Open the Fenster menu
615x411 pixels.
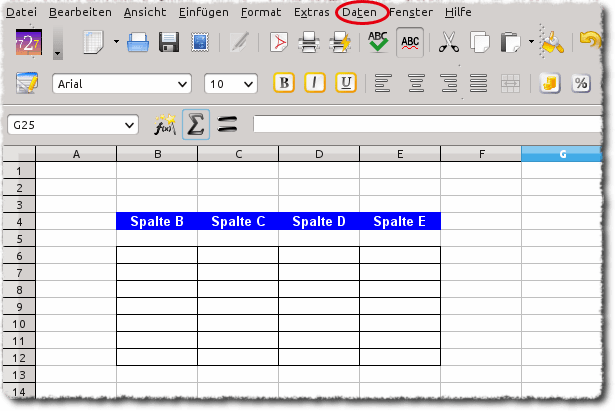click(411, 12)
